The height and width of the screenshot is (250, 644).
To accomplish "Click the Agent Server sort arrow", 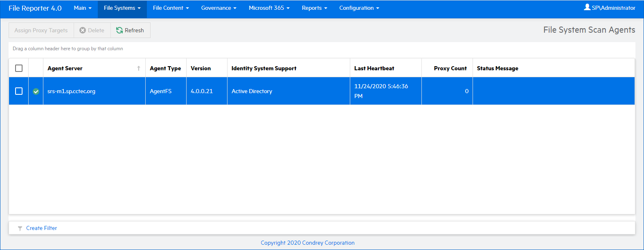I will [139, 68].
